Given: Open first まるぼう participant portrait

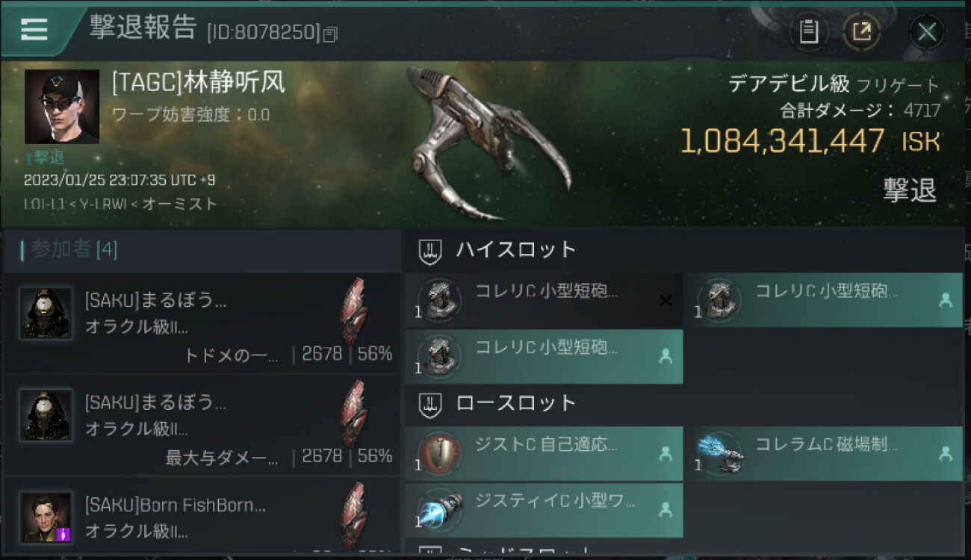Looking at the screenshot, I should tap(46, 314).
